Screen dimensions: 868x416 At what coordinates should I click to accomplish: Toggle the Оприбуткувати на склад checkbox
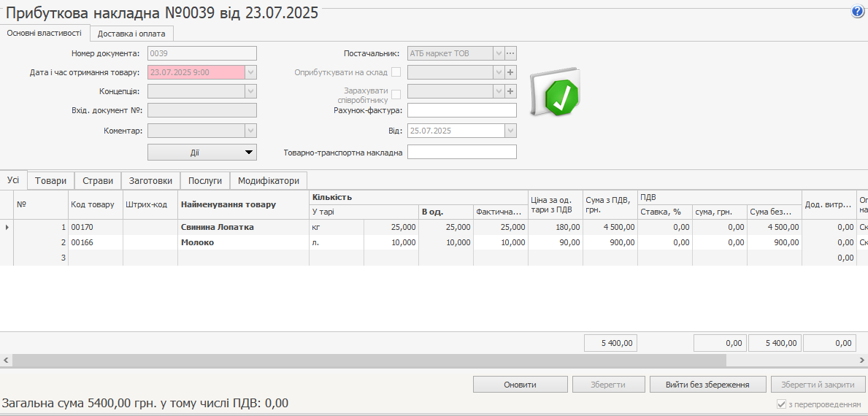tap(396, 72)
